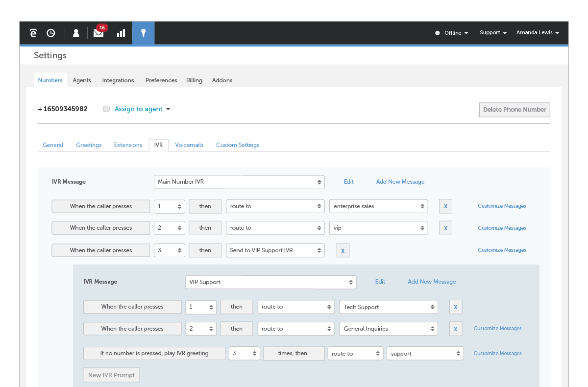Remove the enterprise sales rule with x
Viewport: 588px width, 387px height.
445,206
